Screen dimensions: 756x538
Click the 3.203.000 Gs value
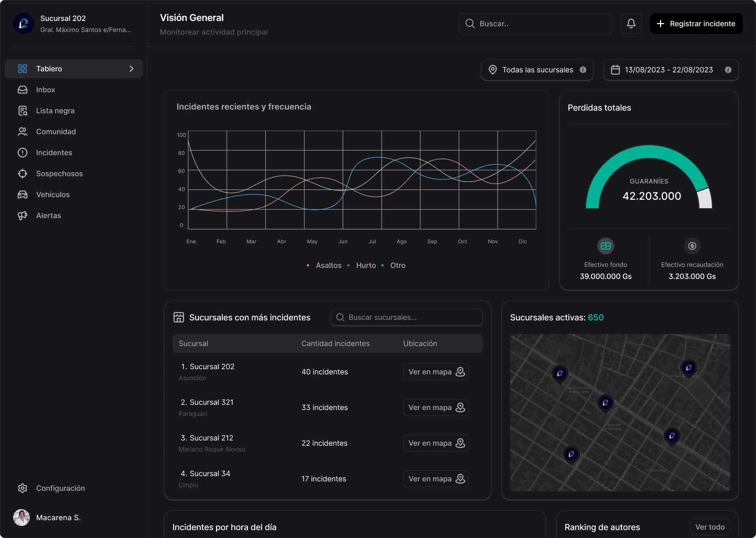pos(692,276)
